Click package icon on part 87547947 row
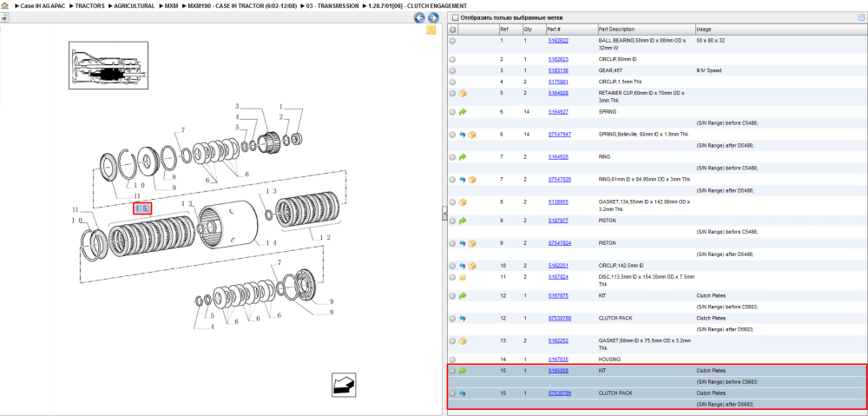 (472, 135)
